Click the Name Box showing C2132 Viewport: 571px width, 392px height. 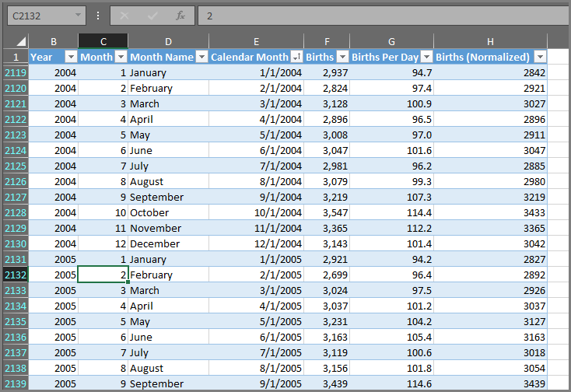coord(39,16)
